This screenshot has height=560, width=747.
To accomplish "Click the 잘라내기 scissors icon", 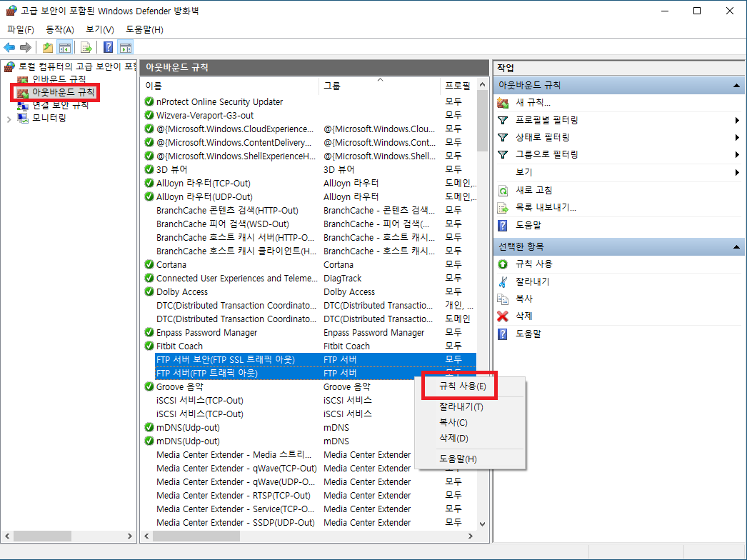I will 503,281.
